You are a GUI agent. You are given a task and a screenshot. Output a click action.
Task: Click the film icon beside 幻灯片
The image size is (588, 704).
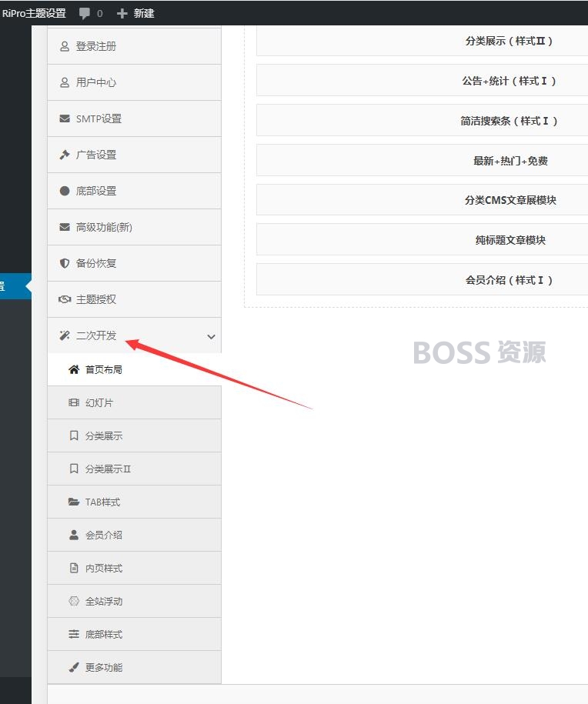tap(74, 402)
